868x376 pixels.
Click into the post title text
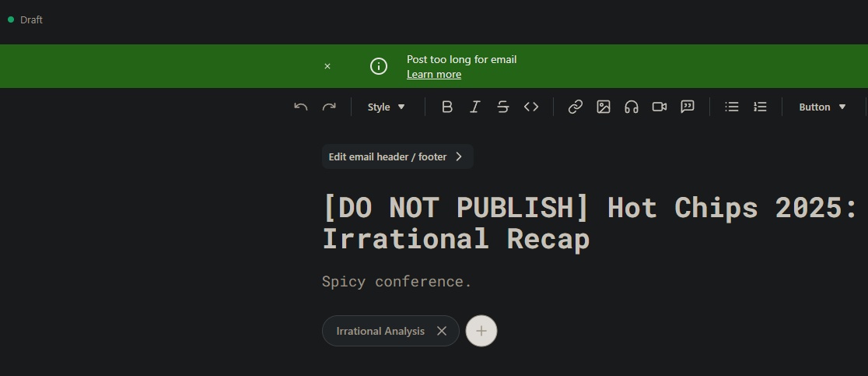(589, 223)
